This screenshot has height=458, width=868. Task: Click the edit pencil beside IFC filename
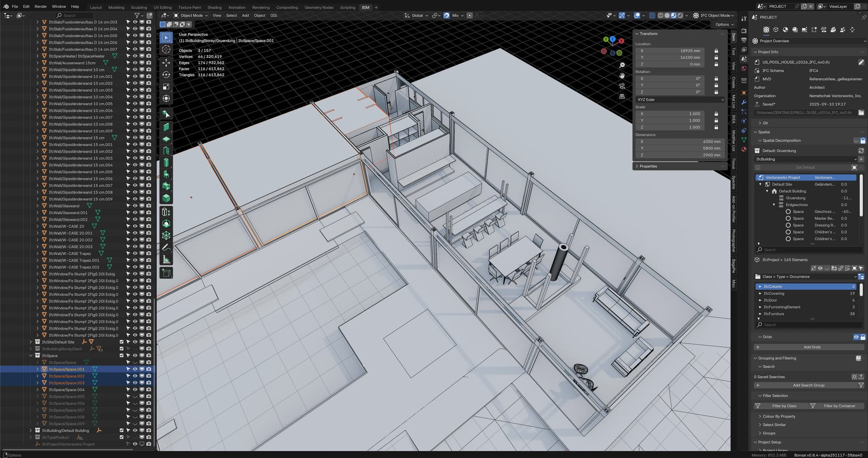click(x=861, y=62)
